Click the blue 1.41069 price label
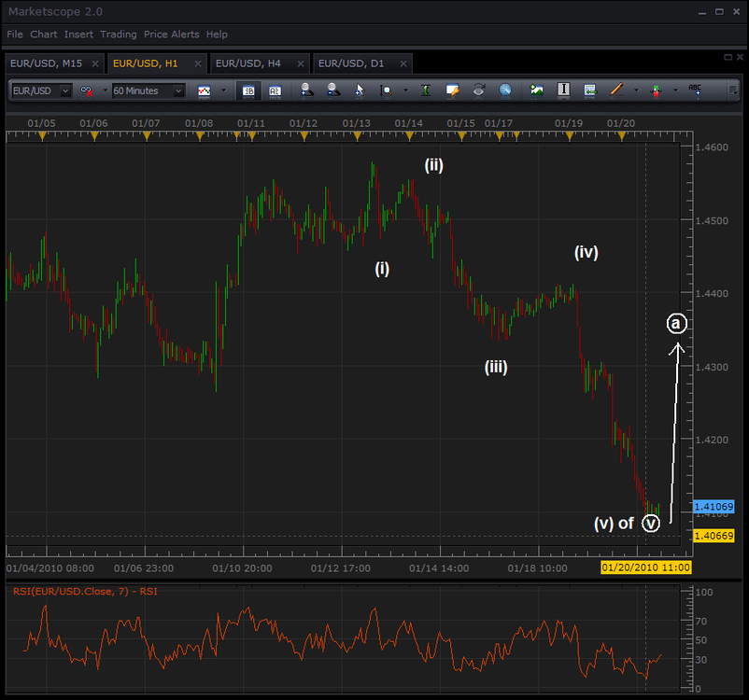This screenshot has width=749, height=700. pos(714,507)
